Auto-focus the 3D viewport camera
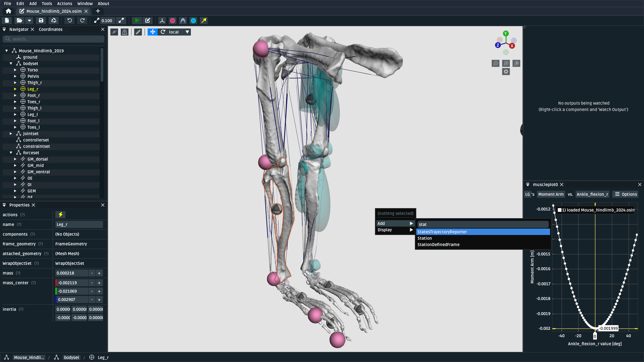Image resolution: width=644 pixels, height=362 pixels. (x=517, y=63)
